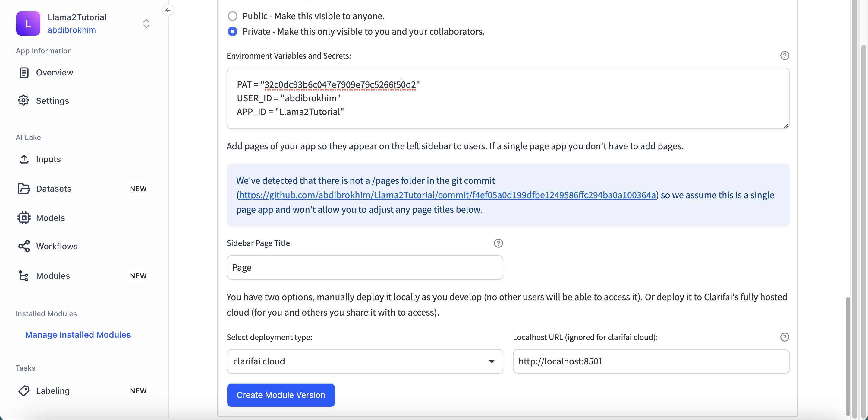Collapse the left sidebar with arrow
This screenshot has height=420, width=868.
[x=168, y=10]
